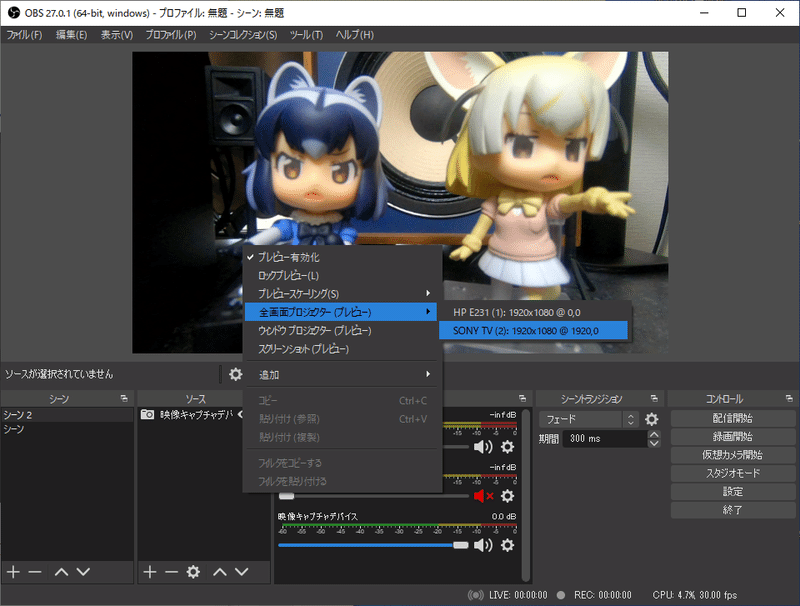Mute the 映像キャプチャデバイス audio track

click(x=483, y=545)
